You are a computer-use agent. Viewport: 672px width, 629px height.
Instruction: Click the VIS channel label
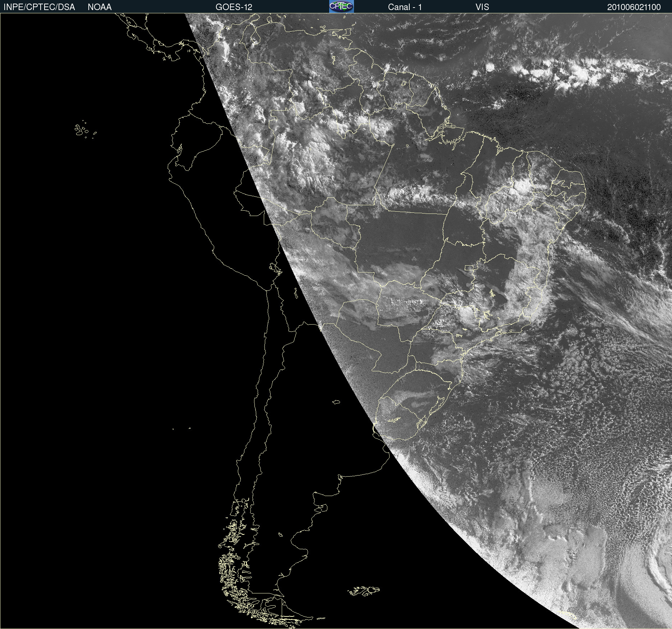coord(482,7)
